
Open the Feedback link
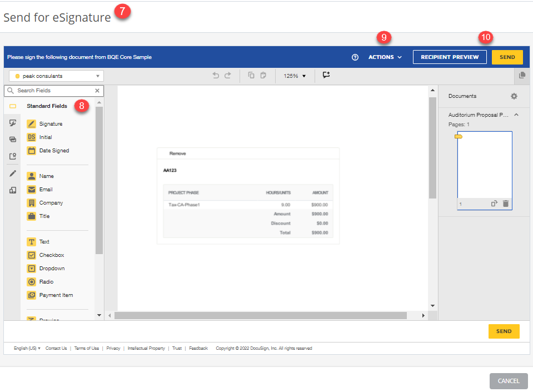pyautogui.click(x=198, y=348)
